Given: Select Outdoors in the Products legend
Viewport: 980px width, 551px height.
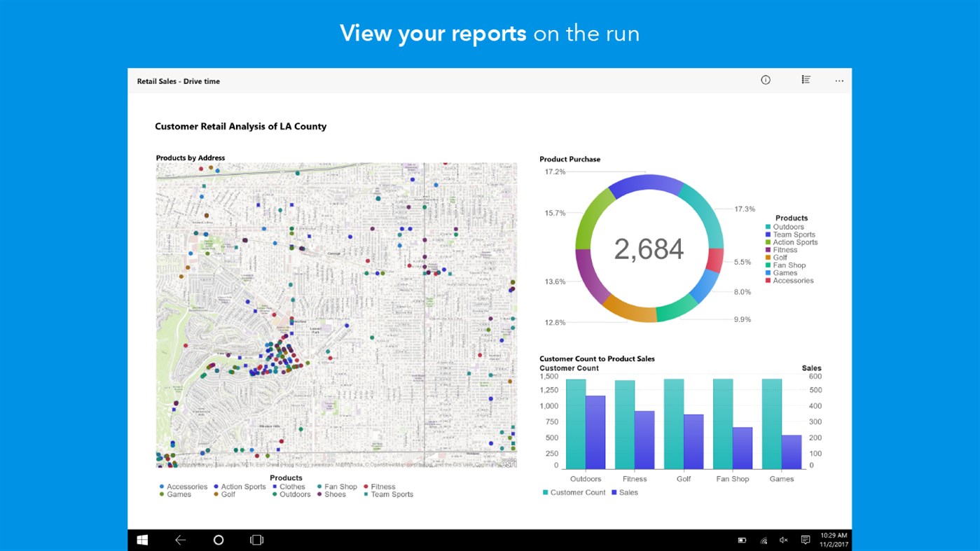Looking at the screenshot, I should coord(787,226).
